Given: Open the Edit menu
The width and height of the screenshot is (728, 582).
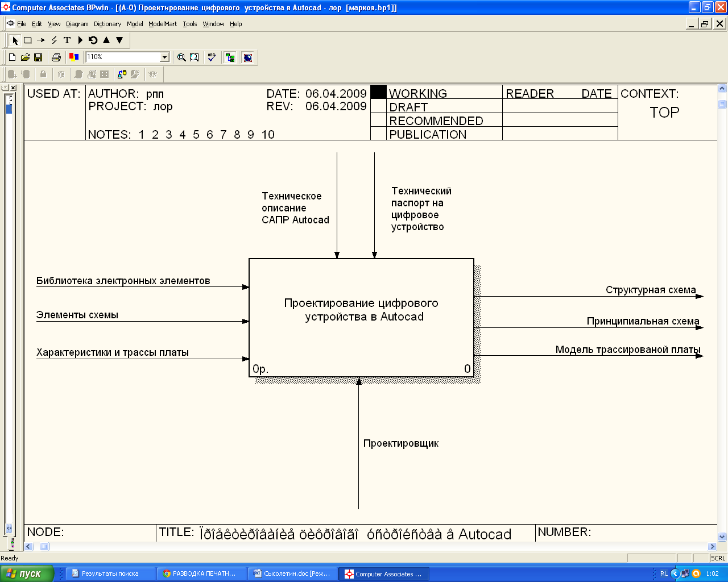Looking at the screenshot, I should (x=37, y=24).
